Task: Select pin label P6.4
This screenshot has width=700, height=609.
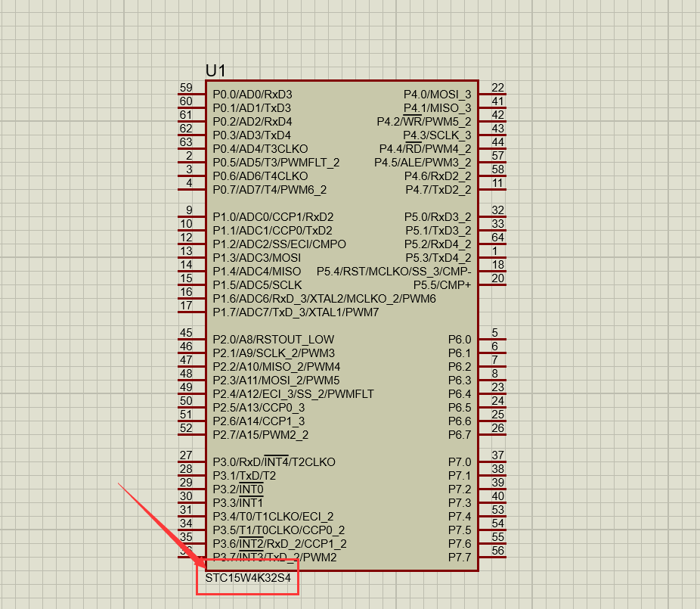Action: [x=460, y=394]
